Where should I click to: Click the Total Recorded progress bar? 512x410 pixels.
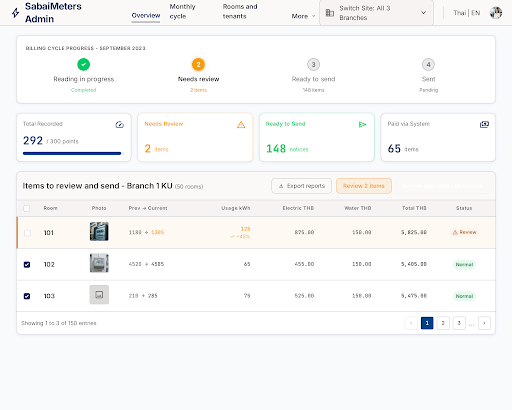pyautogui.click(x=73, y=154)
